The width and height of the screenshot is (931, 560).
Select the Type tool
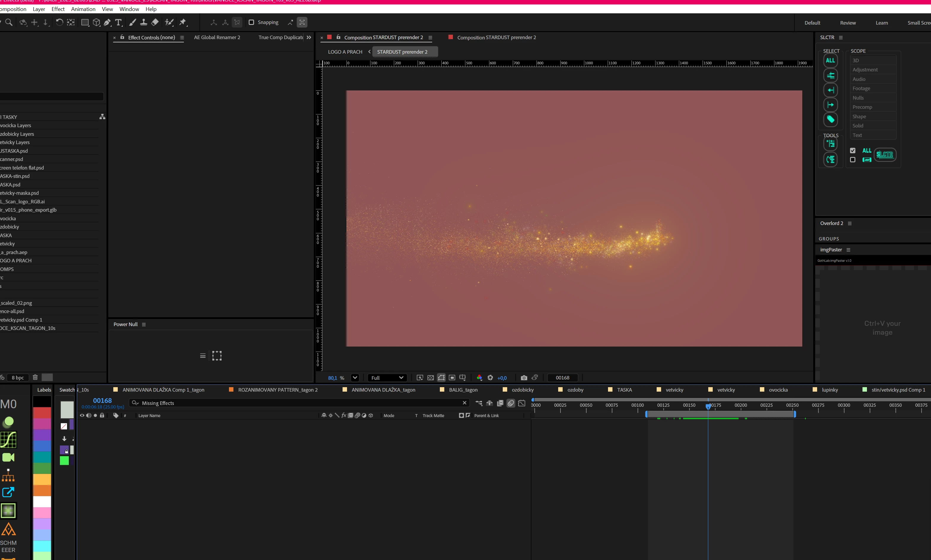119,23
